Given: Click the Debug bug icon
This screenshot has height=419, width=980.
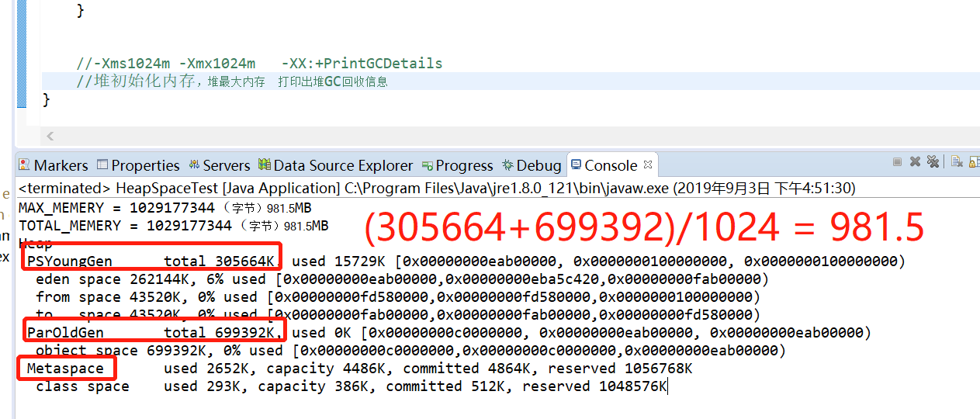Looking at the screenshot, I should click(507, 165).
